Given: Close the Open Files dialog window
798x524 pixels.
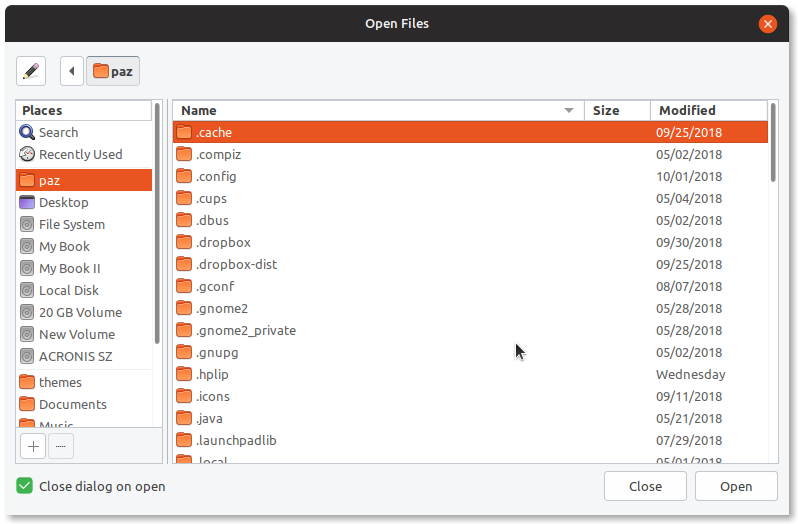Looking at the screenshot, I should coord(767,23).
